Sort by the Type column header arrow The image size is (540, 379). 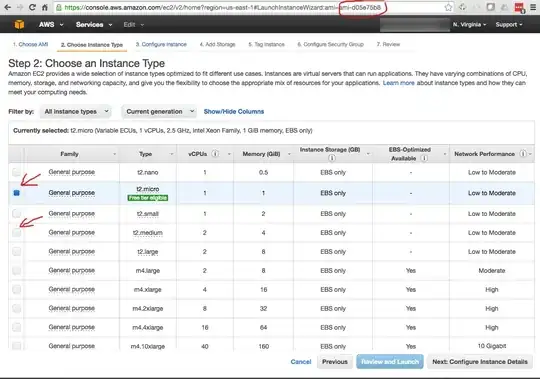pos(172,154)
